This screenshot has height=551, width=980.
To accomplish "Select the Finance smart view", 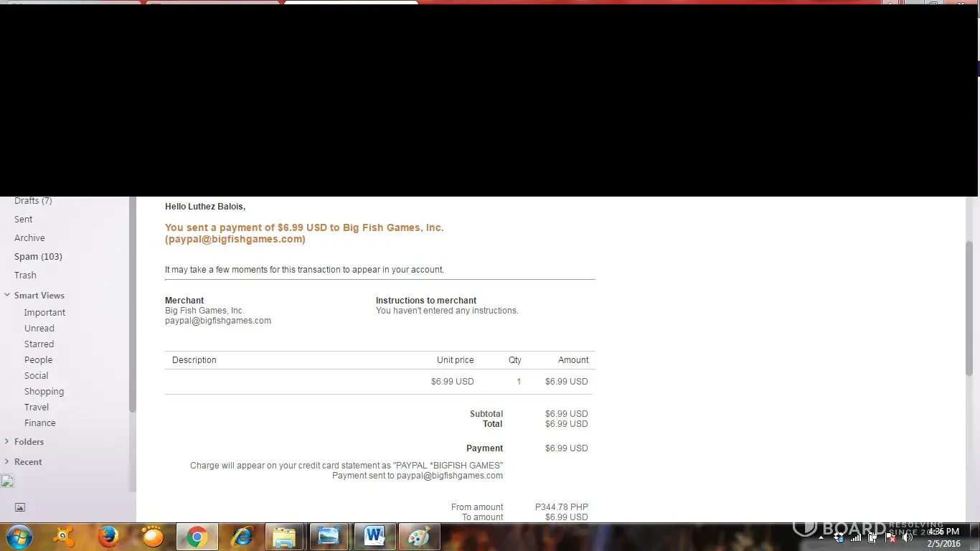I will tap(39, 423).
